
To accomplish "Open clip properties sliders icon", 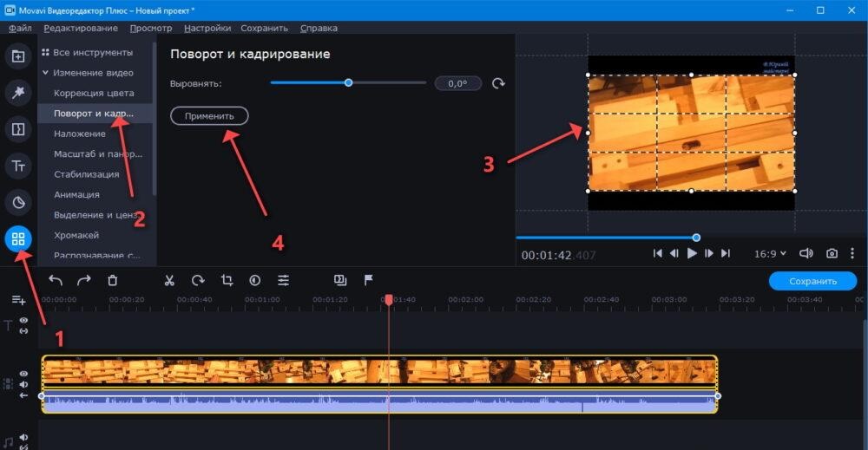I will point(284,280).
